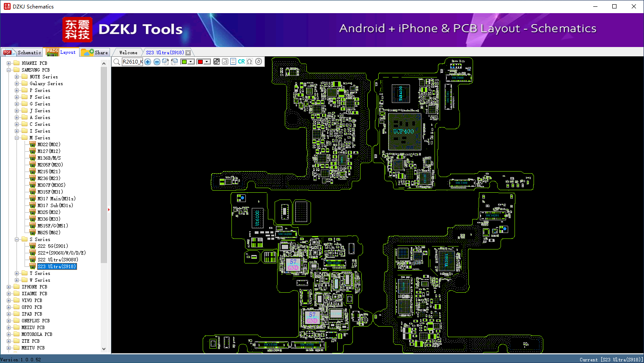This screenshot has height=363, width=644.
Task: Expand the Galaxy Series folder
Action: pyautogui.click(x=17, y=83)
